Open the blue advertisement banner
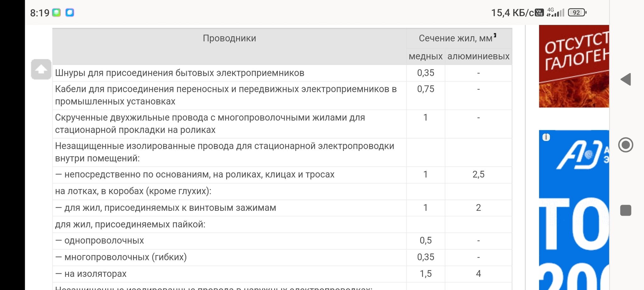Viewport: 644px width, 290px height. pyautogui.click(x=574, y=208)
